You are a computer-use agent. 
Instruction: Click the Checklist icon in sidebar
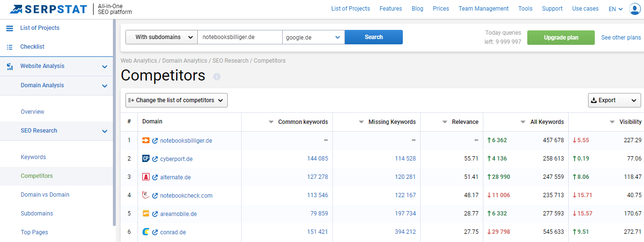10,47
